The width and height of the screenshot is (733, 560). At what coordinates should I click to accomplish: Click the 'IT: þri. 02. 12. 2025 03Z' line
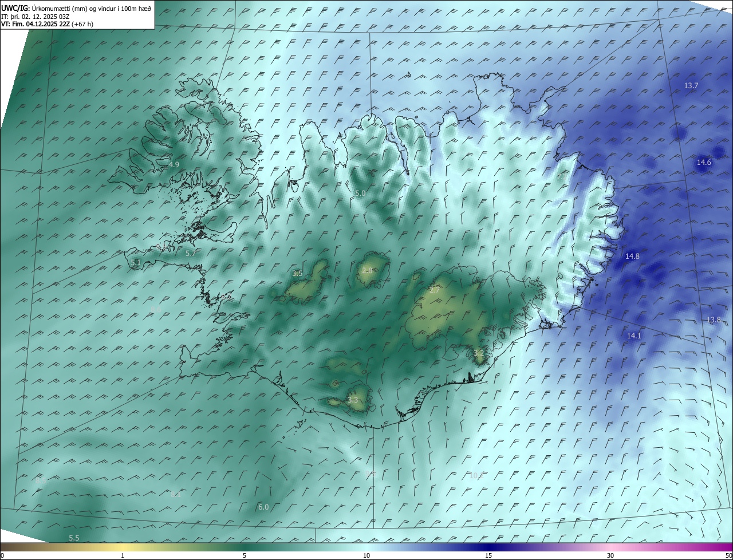coord(36,16)
